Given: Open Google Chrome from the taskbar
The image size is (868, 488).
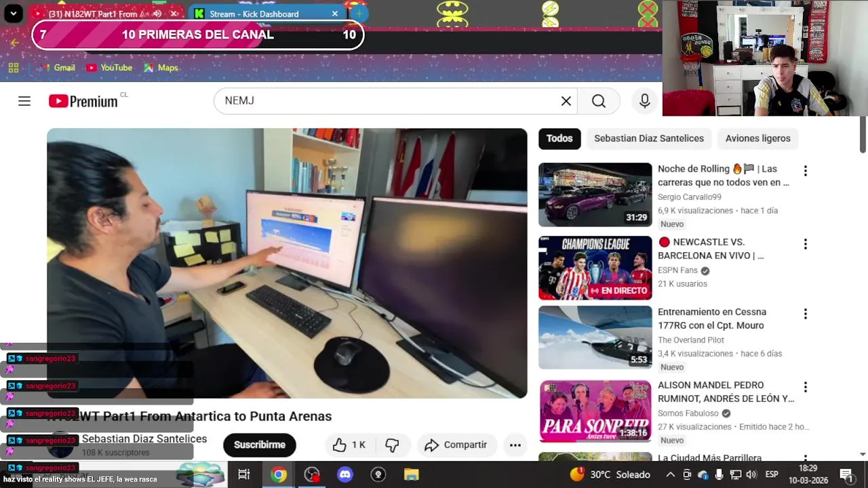Looking at the screenshot, I should tap(279, 474).
